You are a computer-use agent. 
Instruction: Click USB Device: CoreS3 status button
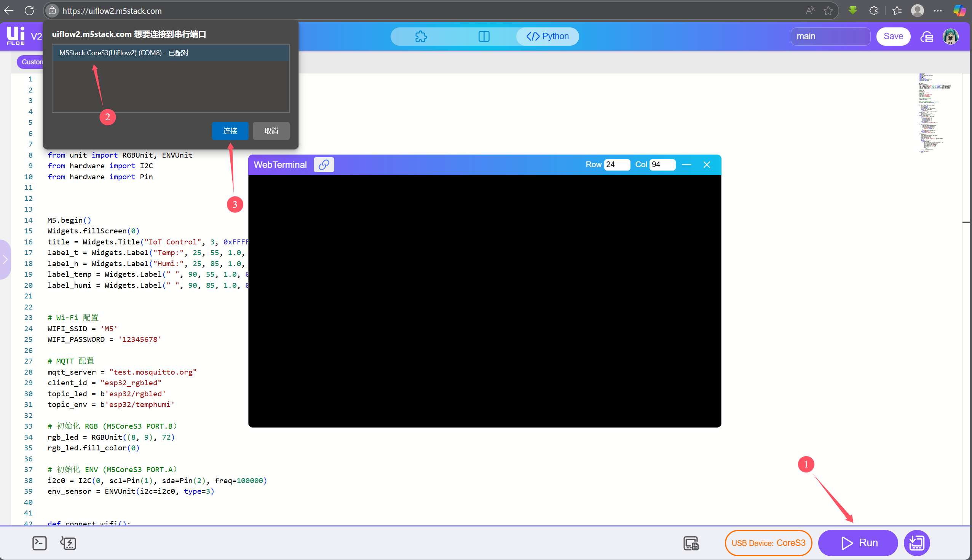coord(768,543)
